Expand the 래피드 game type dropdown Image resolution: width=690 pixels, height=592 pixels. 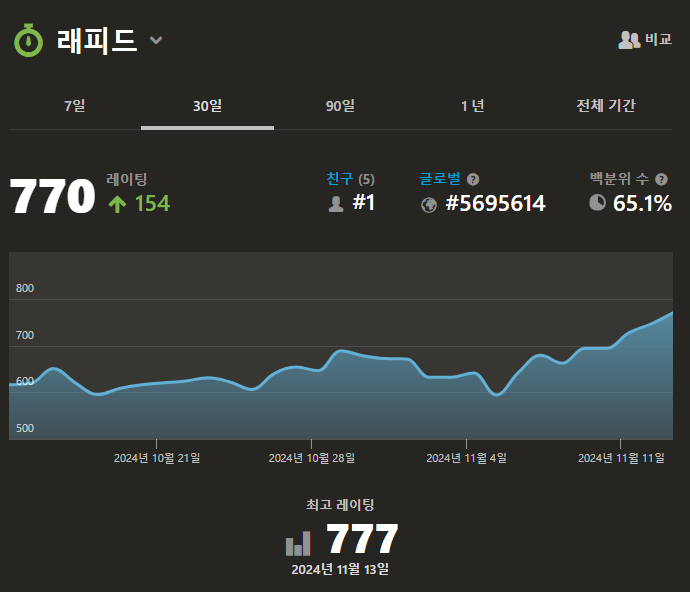click(156, 40)
